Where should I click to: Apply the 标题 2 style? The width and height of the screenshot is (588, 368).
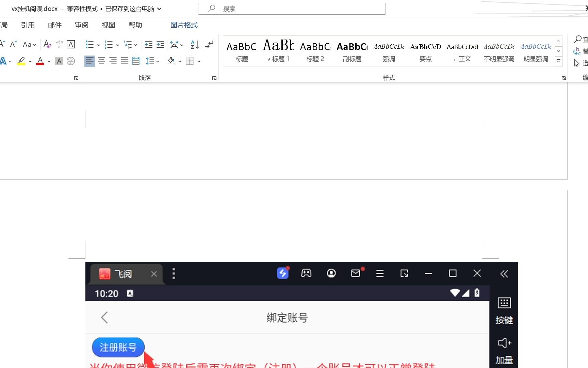(x=315, y=51)
